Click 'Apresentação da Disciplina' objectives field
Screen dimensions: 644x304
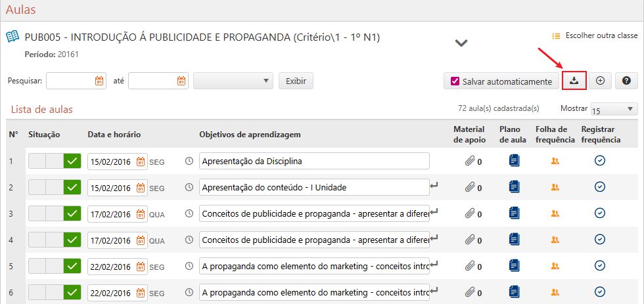(x=314, y=161)
